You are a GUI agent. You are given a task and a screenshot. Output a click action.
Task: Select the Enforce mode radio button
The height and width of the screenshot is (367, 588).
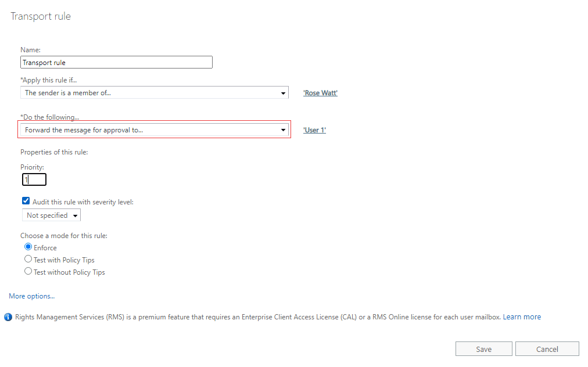28,247
